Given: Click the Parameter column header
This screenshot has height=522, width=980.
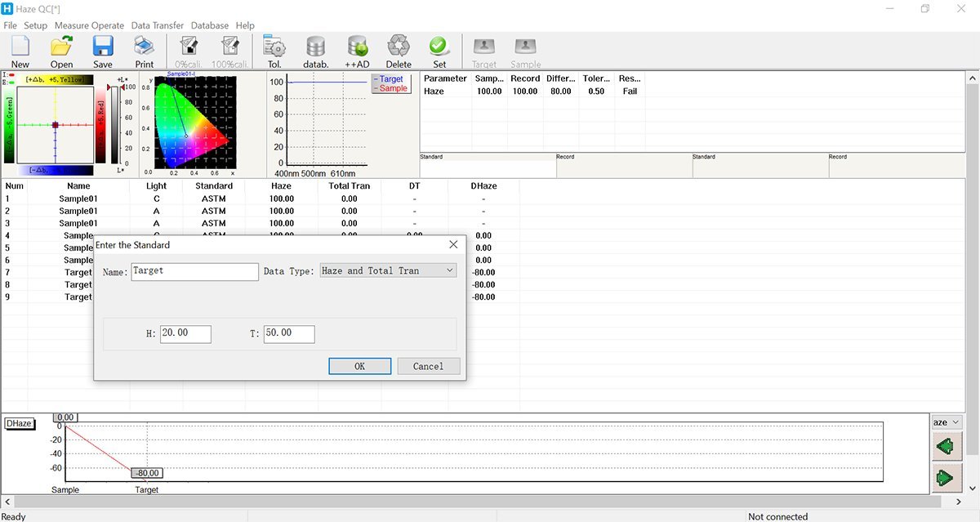Looking at the screenshot, I should click(x=446, y=78).
